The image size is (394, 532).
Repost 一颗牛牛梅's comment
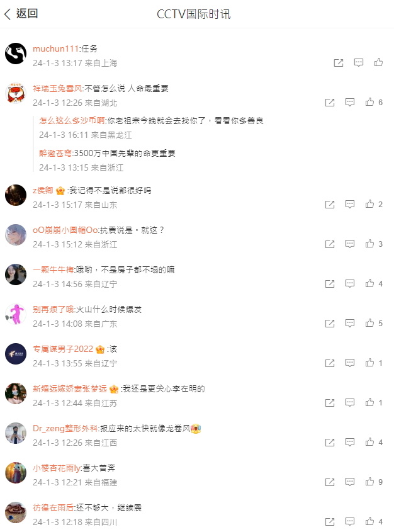(330, 284)
